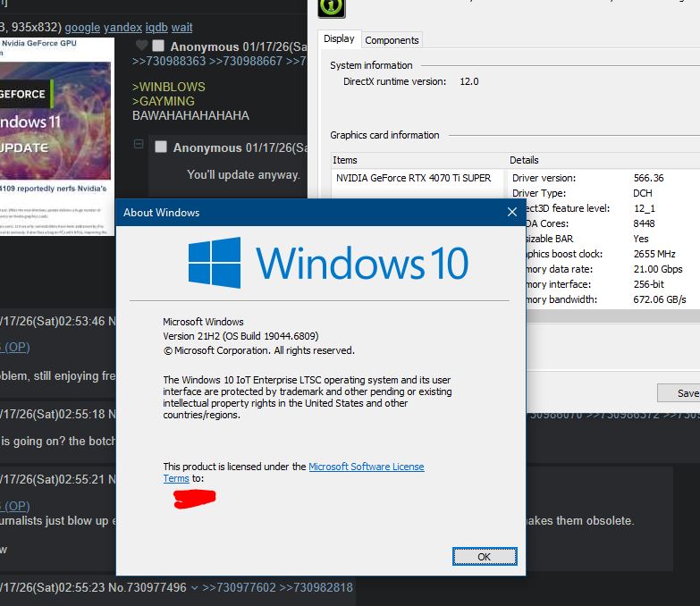Viewport: 700px width, 606px height.
Task: Open post menu arrow beside No.730977496
Action: tap(194, 588)
